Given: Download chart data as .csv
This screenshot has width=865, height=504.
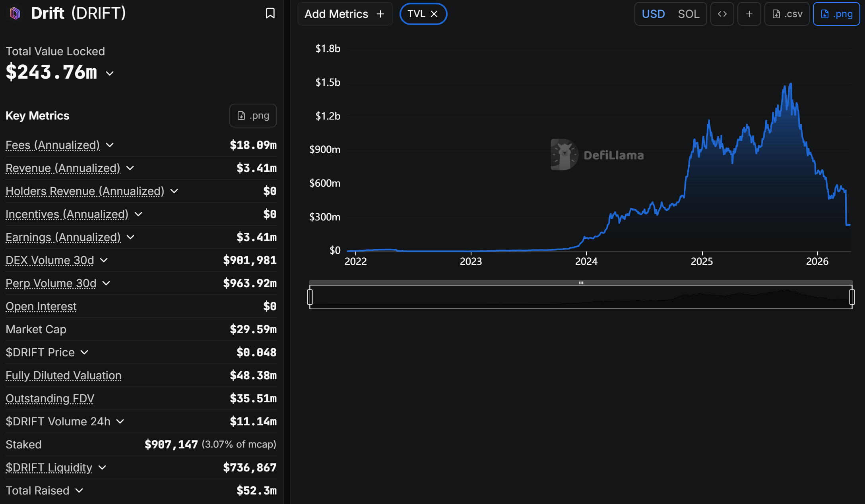Looking at the screenshot, I should click(x=787, y=14).
